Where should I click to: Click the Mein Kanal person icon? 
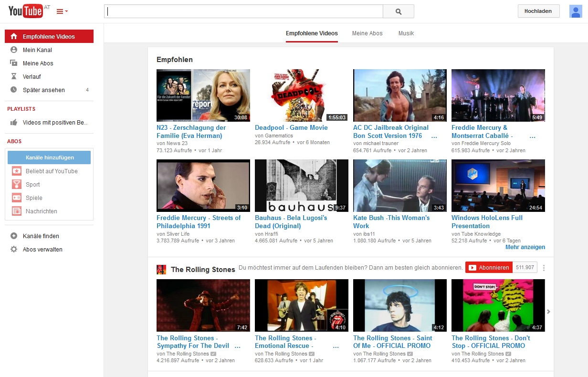click(x=14, y=50)
